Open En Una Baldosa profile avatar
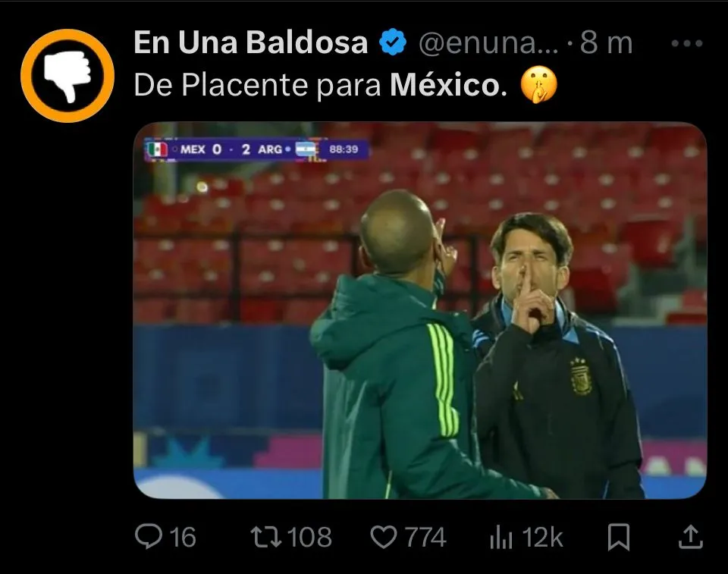The width and height of the screenshot is (728, 574). click(67, 76)
